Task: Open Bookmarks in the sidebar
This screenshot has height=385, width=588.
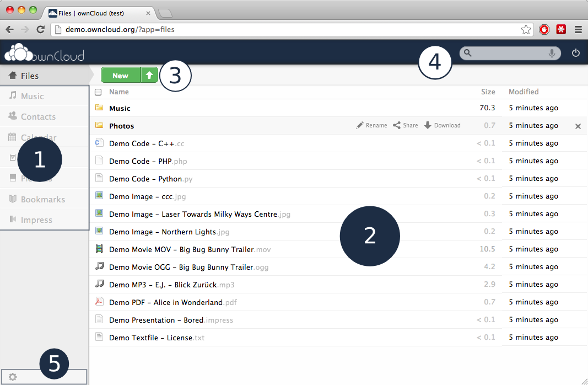Action: 42,199
